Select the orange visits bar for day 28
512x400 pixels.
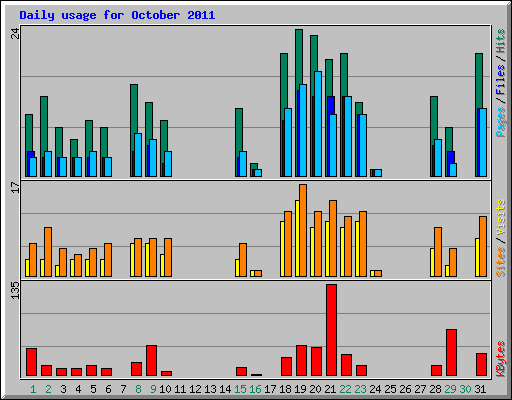click(438, 252)
